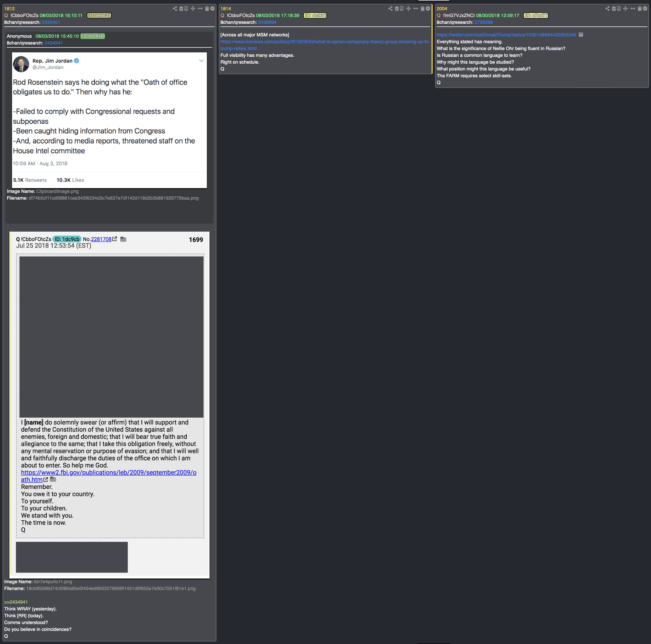Click Q icon before tripcode in post 1814
Screen dimensions: 651x644
coord(222,15)
